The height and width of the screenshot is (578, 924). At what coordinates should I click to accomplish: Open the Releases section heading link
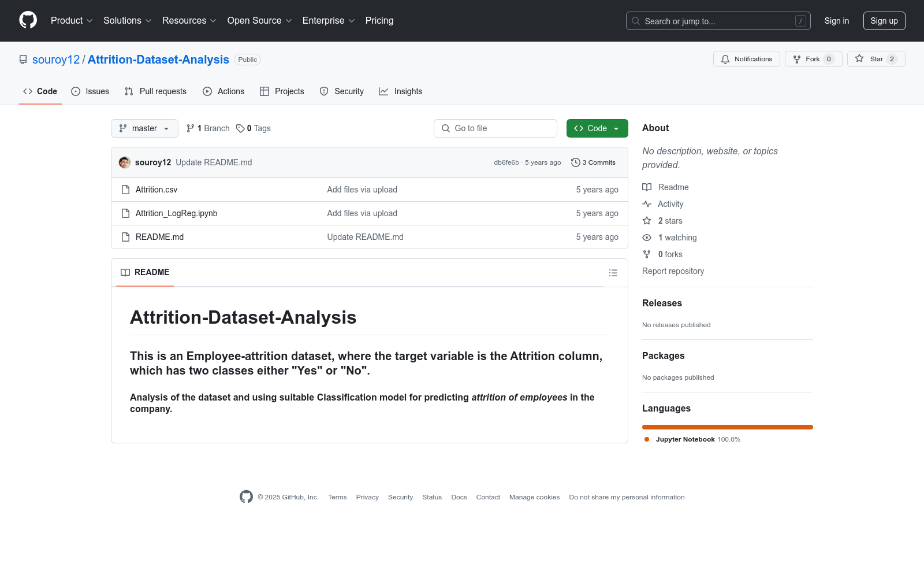[662, 303]
